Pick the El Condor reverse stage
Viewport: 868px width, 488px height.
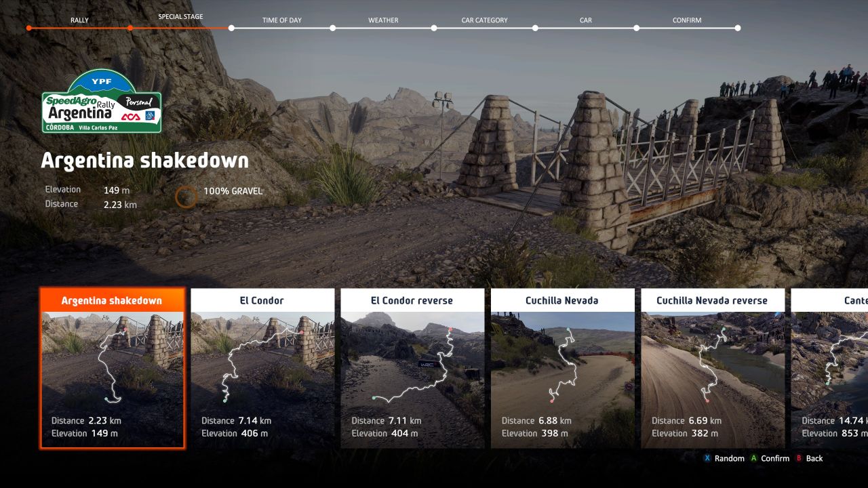tap(412, 368)
